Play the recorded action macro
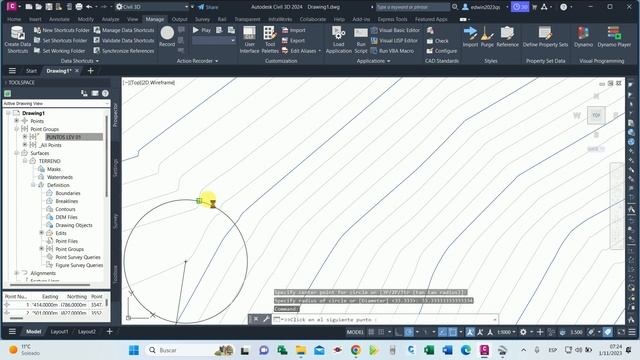This screenshot has height=360, width=640. [202, 30]
